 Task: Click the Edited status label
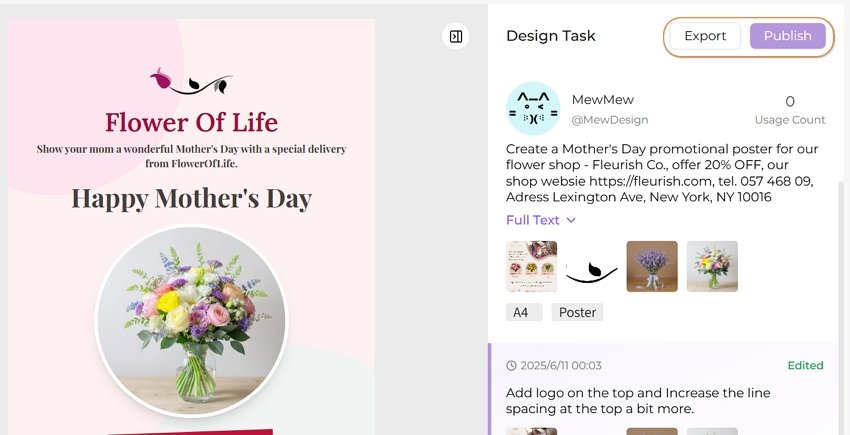point(806,366)
